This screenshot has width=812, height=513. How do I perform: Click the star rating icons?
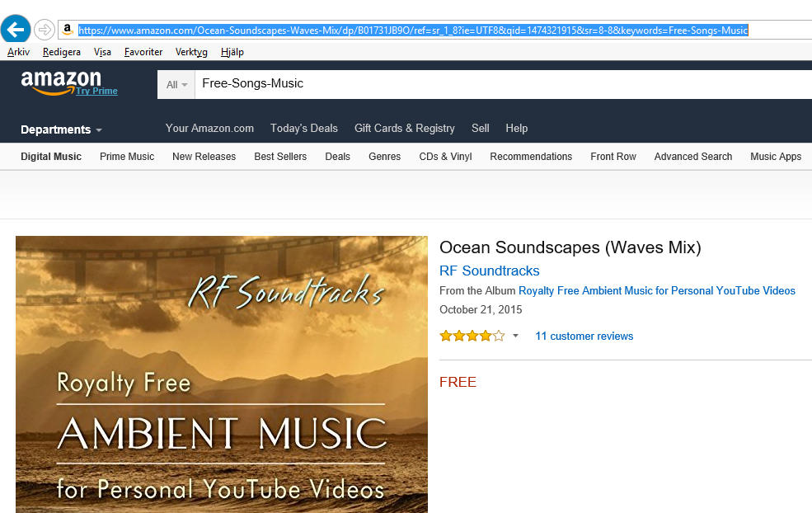472,336
